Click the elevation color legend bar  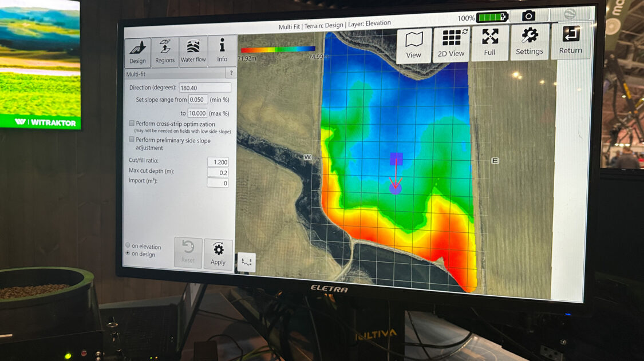tap(278, 50)
